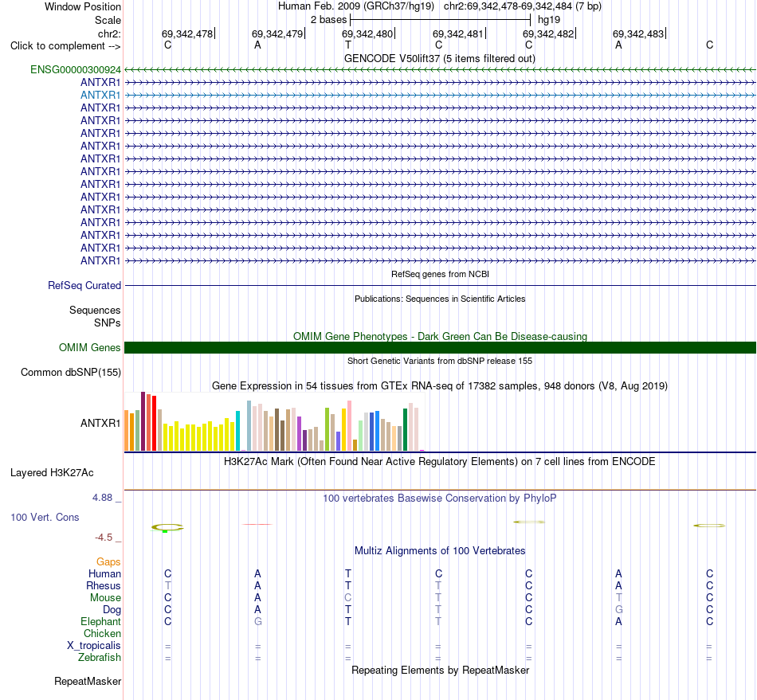Select the Rhesus species row label
The width and height of the screenshot is (757, 700).
pos(104,585)
